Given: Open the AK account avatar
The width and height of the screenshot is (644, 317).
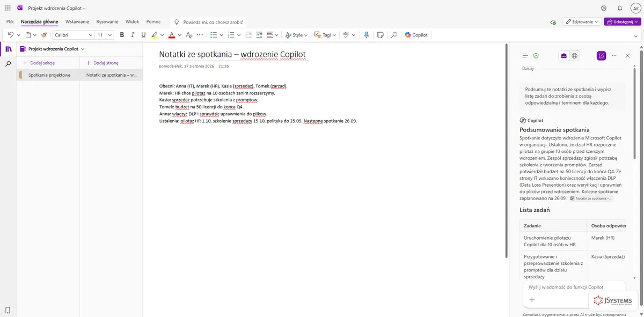Looking at the screenshot, I should point(635,8).
